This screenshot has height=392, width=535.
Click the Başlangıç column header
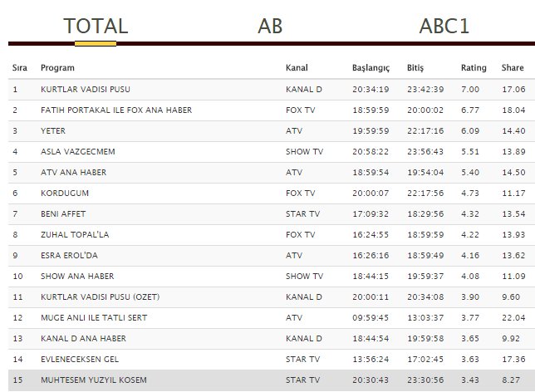point(371,67)
